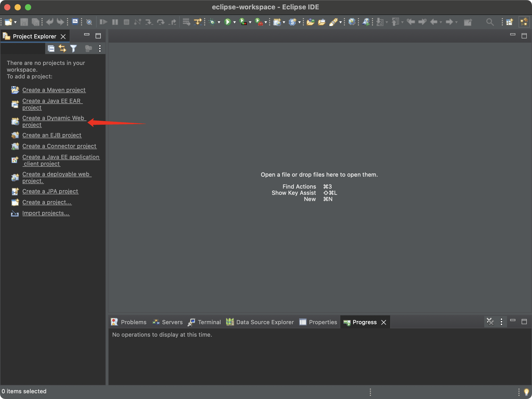This screenshot has width=532, height=399.
Task: Click the Open Web Browser globe icon
Action: click(352, 22)
